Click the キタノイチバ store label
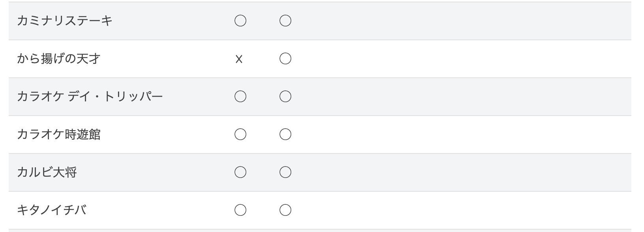 tap(52, 210)
